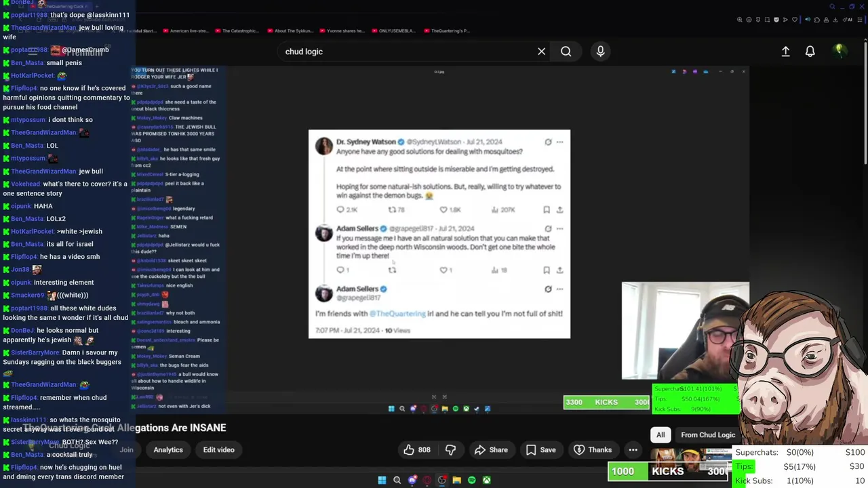Screen dimensions: 868x488
Task: Click Grok icon on Sydney Watson tweet
Action: (x=548, y=142)
